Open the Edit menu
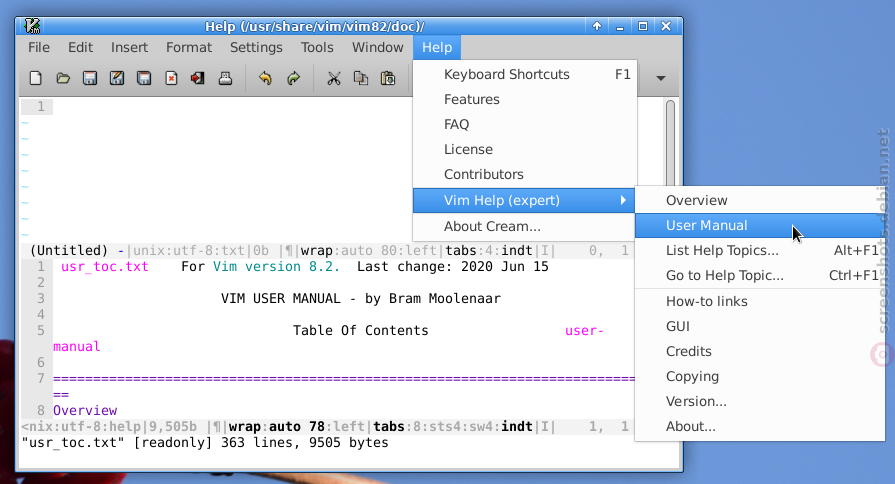 pos(80,47)
